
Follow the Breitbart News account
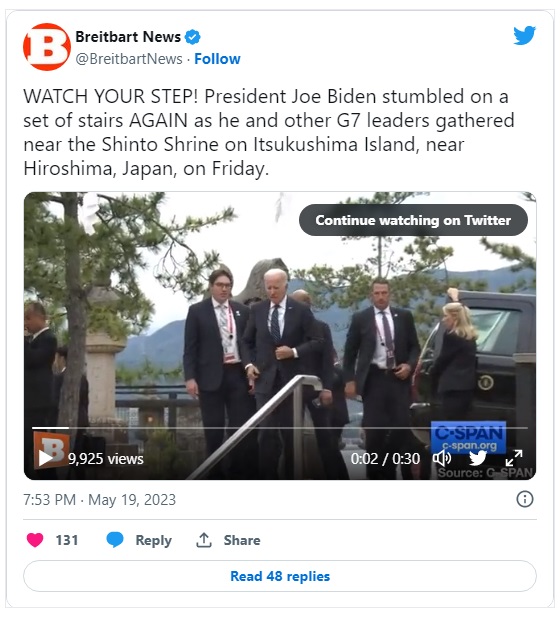click(x=217, y=59)
